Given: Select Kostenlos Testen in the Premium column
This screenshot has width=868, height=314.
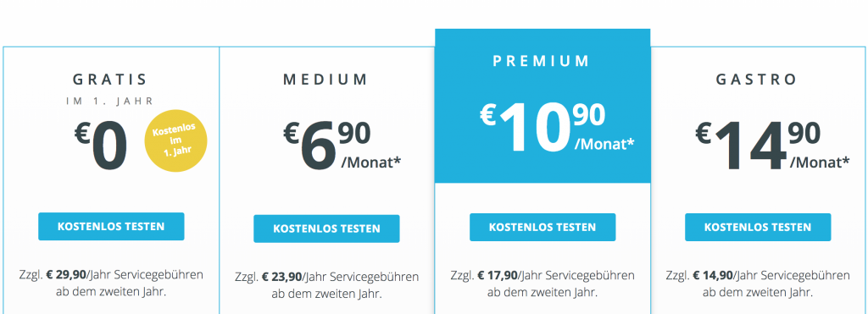Looking at the screenshot, I should [542, 227].
